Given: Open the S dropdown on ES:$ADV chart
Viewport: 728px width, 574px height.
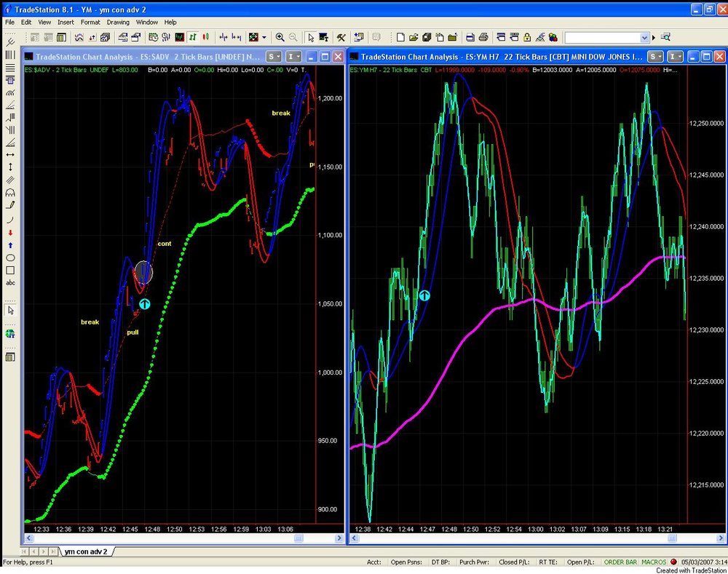Looking at the screenshot, I should pos(274,57).
